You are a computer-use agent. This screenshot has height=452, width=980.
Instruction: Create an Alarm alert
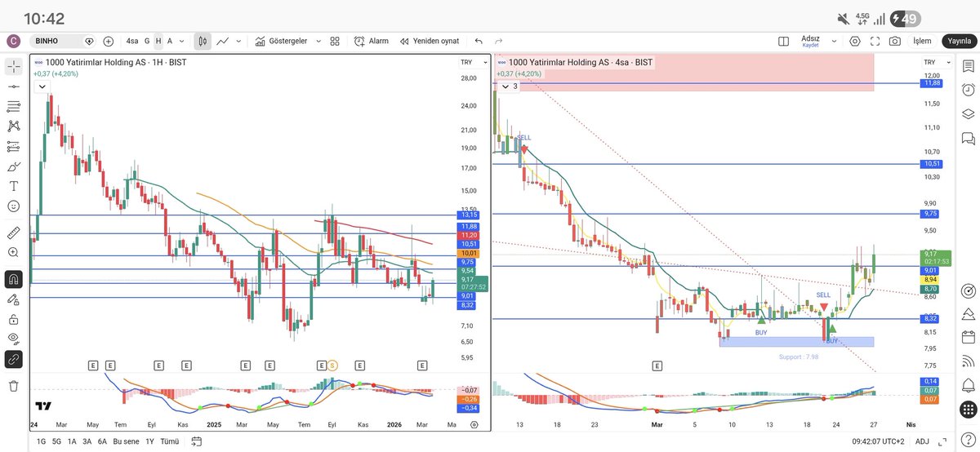tap(372, 41)
